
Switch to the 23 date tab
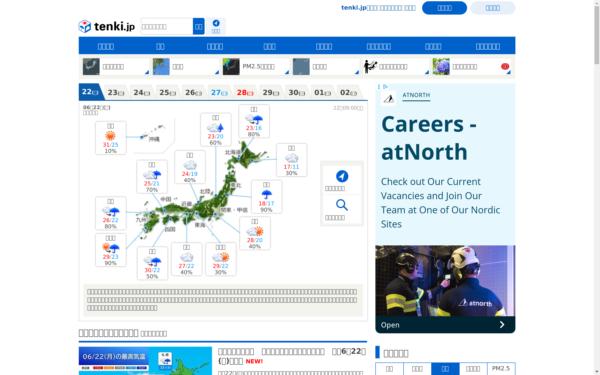(116, 93)
